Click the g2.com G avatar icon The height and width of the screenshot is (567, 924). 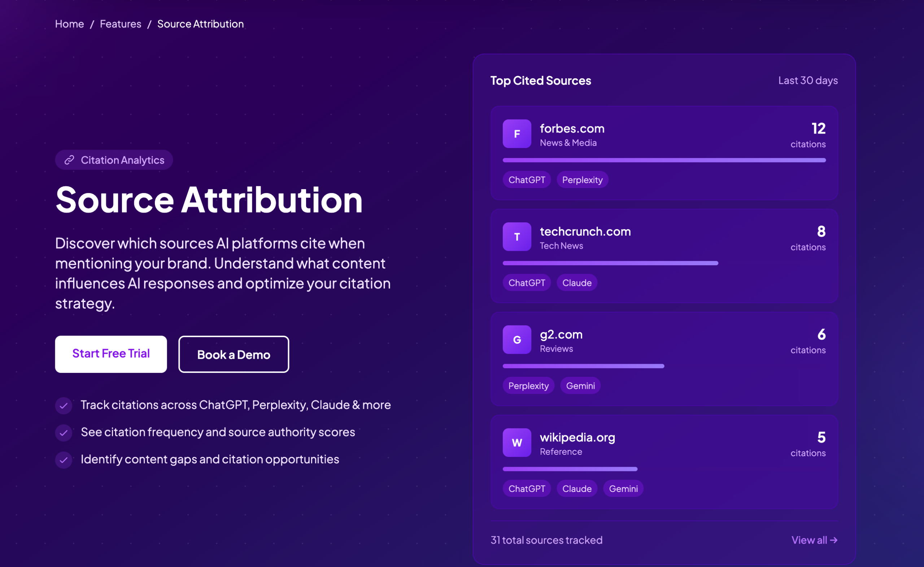pyautogui.click(x=517, y=340)
